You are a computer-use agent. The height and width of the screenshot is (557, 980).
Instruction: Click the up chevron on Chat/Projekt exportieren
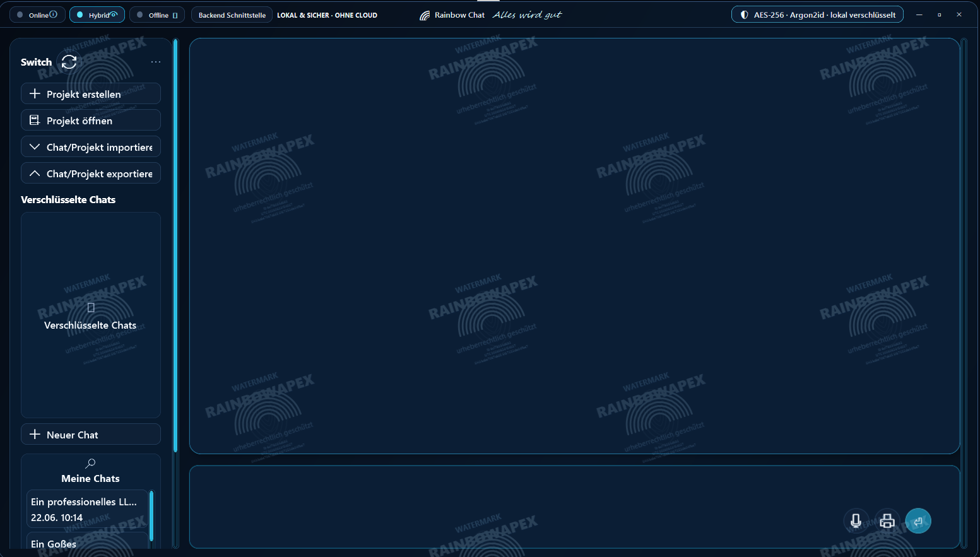(x=35, y=173)
